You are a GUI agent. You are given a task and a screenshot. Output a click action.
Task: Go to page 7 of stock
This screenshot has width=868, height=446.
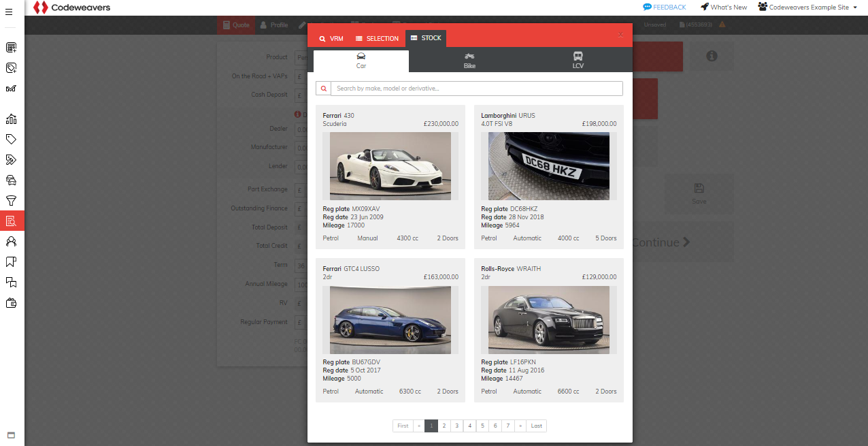coord(508,426)
